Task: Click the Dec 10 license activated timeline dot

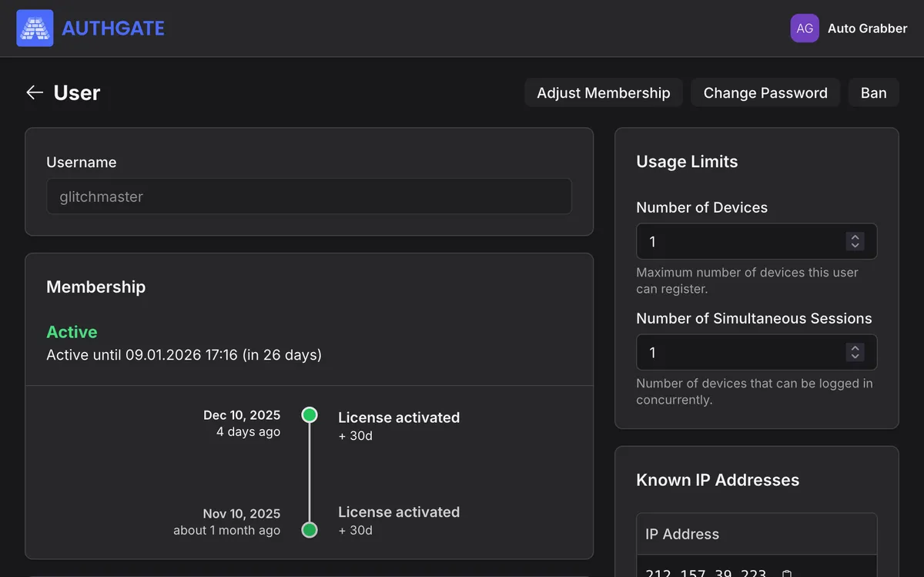Action: 309,414
